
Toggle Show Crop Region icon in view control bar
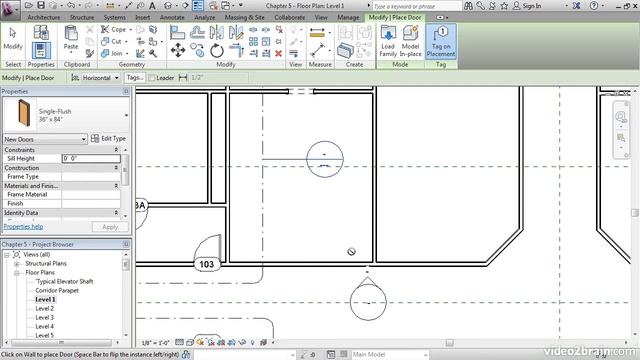231,342
